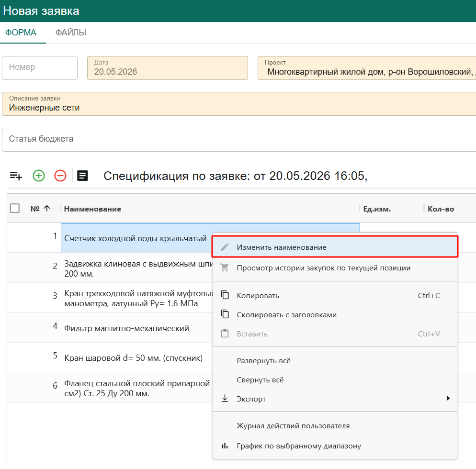Choose Просмотр истории закупок по текущей позиции
This screenshot has height=469, width=476.
pyautogui.click(x=335, y=268)
